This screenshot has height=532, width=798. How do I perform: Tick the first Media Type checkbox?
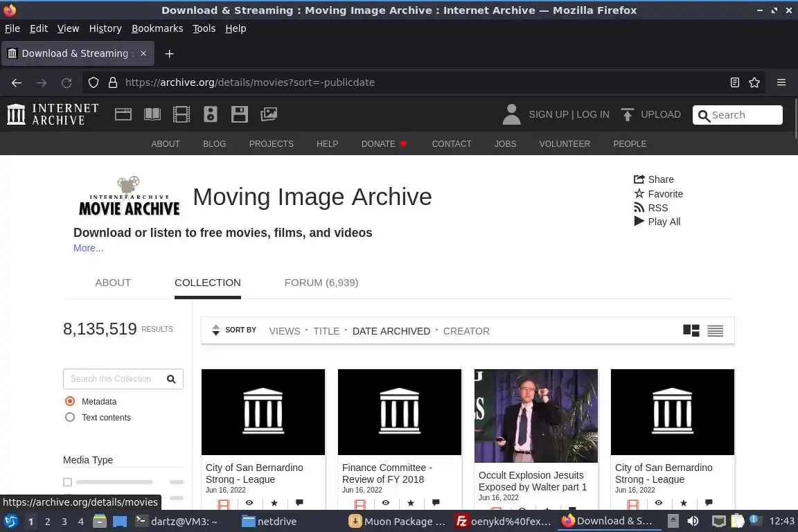tap(68, 481)
